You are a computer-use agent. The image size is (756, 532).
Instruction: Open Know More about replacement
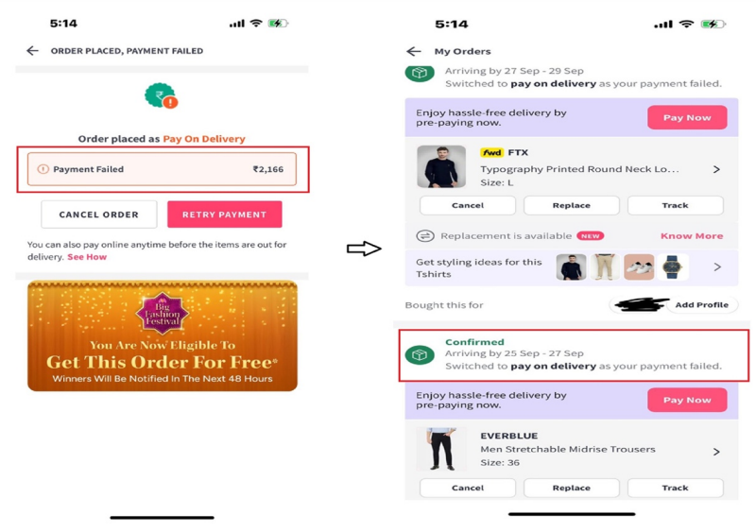(x=692, y=236)
